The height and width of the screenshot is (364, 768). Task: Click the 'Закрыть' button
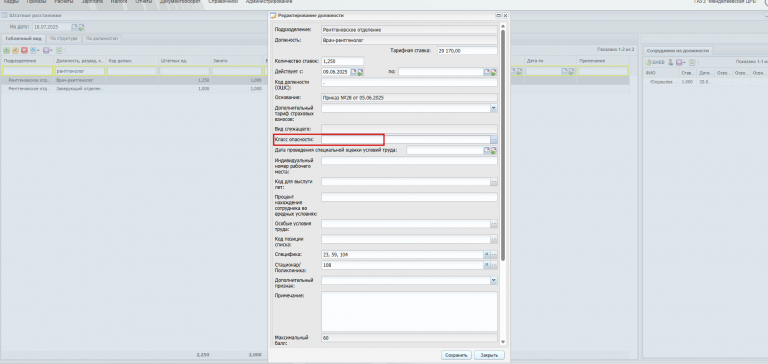pos(489,355)
